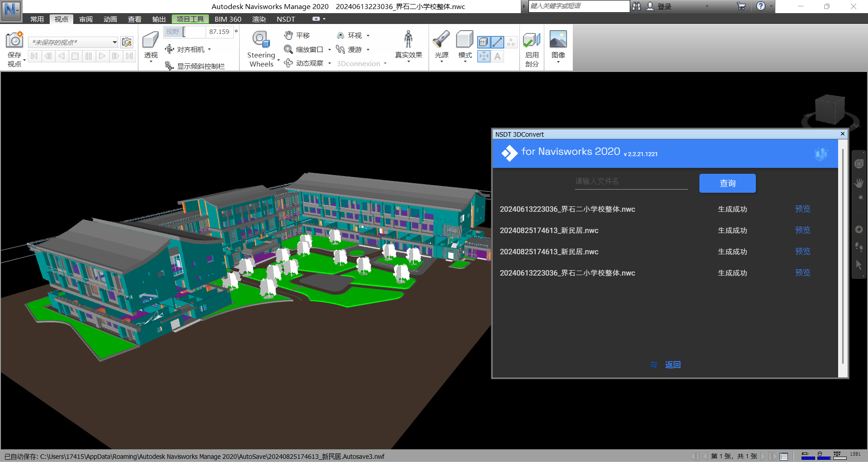This screenshot has height=462, width=868.
Task: Click the file name input in 3DConvert
Action: (x=631, y=181)
